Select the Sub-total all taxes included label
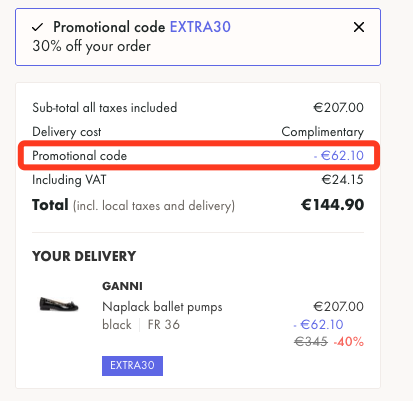413x401 pixels. click(104, 108)
